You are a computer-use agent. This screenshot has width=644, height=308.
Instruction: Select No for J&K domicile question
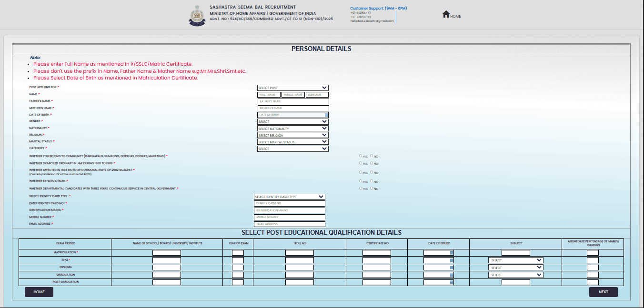click(372, 163)
